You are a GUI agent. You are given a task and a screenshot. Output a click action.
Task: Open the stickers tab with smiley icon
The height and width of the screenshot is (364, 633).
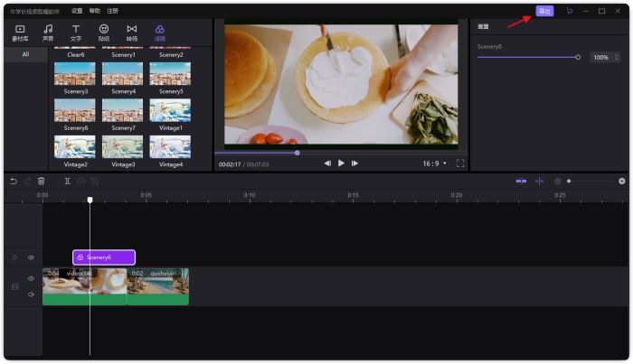tap(104, 33)
